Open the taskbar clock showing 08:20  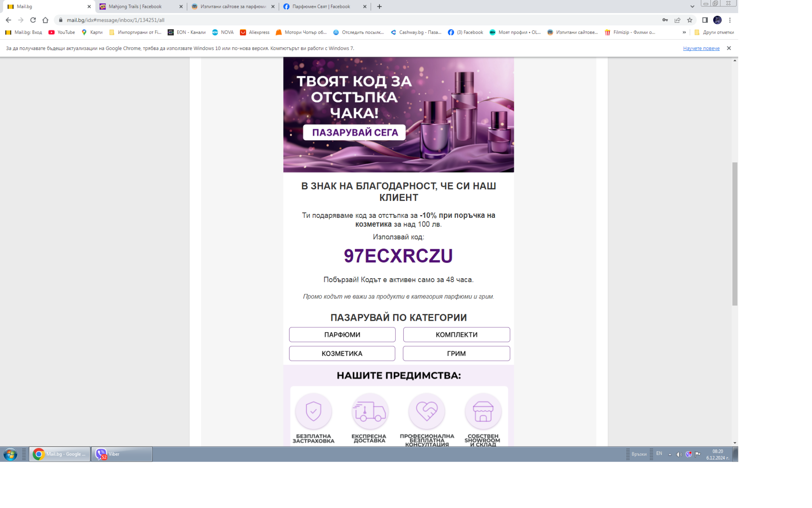tap(718, 454)
